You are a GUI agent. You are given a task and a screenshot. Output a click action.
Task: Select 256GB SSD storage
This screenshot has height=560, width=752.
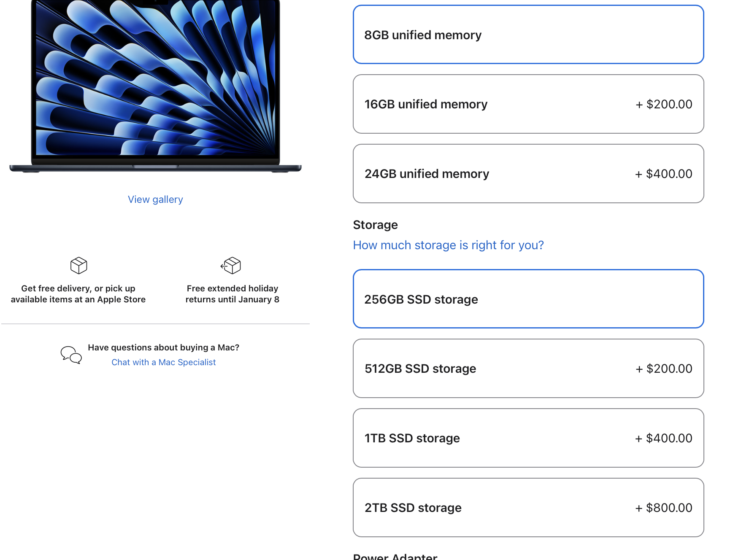528,299
